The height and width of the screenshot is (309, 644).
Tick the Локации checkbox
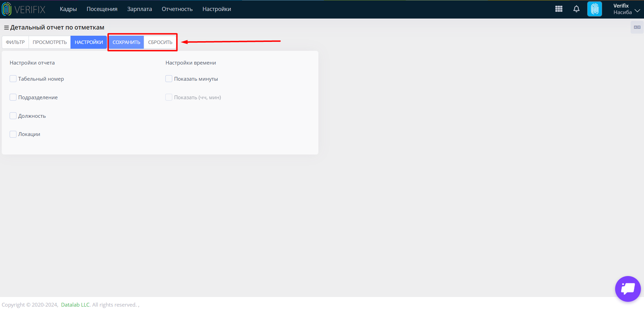tap(13, 134)
